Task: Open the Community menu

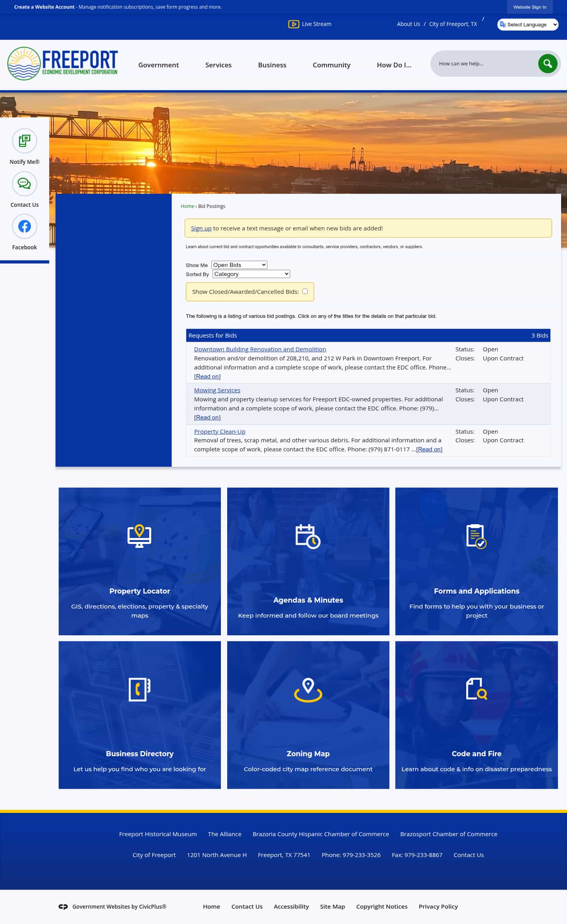Action: point(332,65)
